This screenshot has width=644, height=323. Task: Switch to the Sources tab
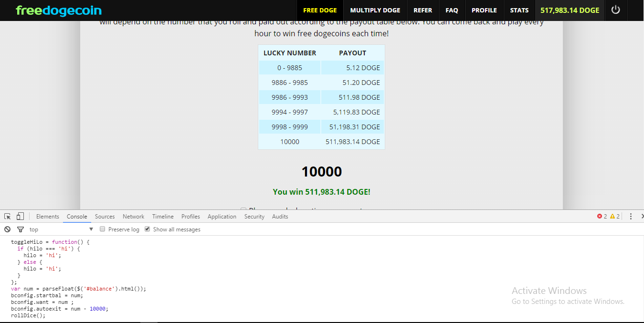pyautogui.click(x=105, y=216)
